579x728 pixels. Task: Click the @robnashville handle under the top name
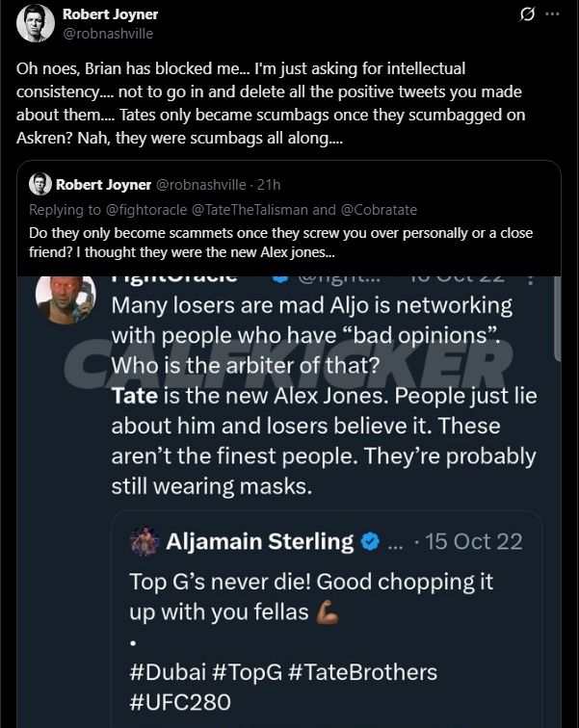point(107,33)
